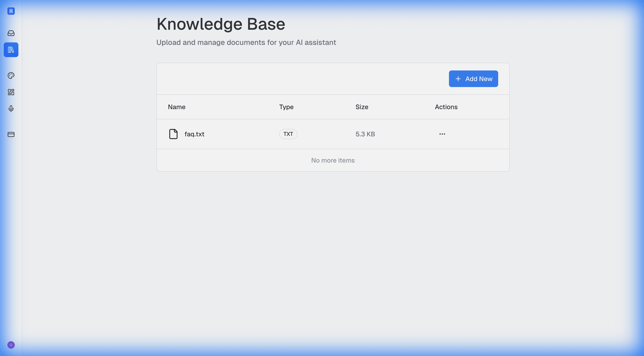Click the Type column header
The width and height of the screenshot is (644, 356).
tap(286, 107)
